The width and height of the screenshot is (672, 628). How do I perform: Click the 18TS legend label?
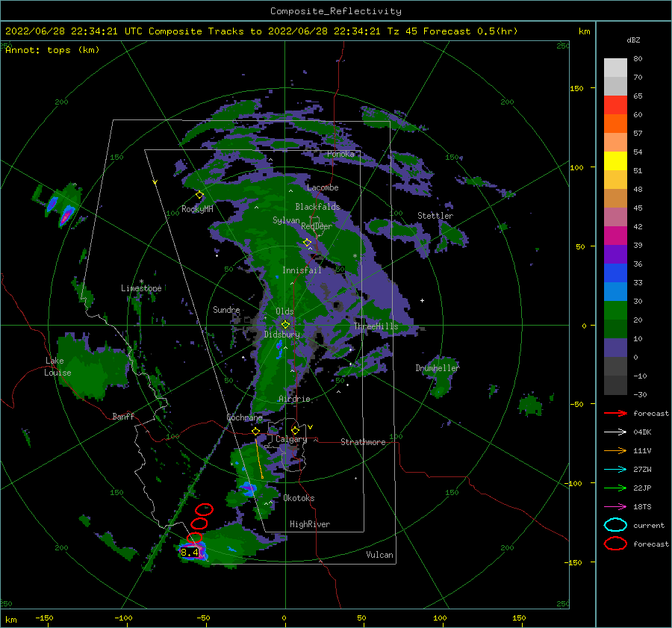point(642,507)
